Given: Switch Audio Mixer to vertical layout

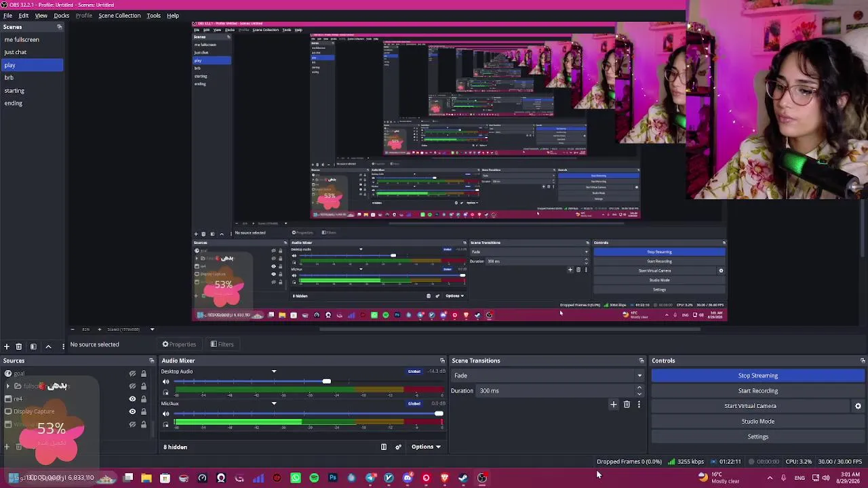Looking at the screenshot, I should [384, 447].
